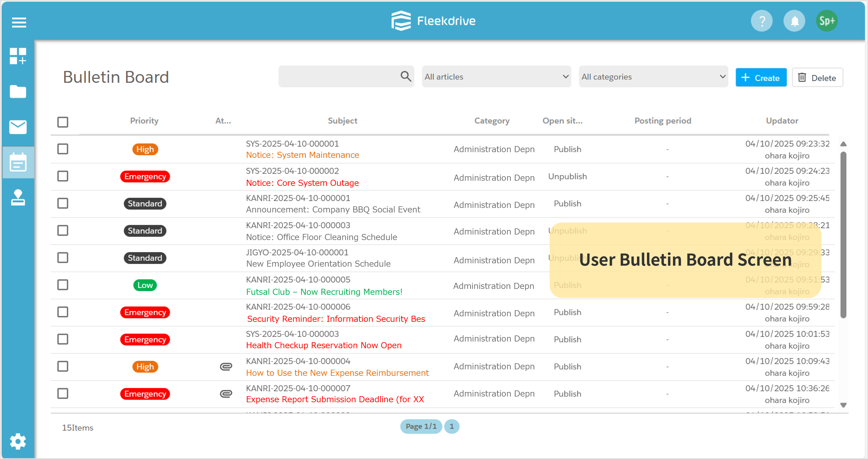Viewport: 868px width, 459px height.
Task: Go to page 1 in pagination
Action: [452, 427]
